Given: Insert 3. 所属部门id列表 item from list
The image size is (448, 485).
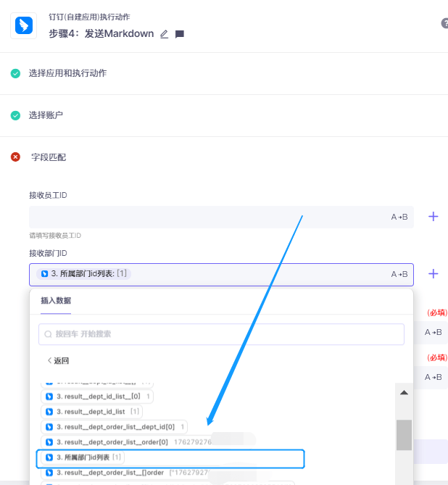Looking at the screenshot, I should point(83,457).
